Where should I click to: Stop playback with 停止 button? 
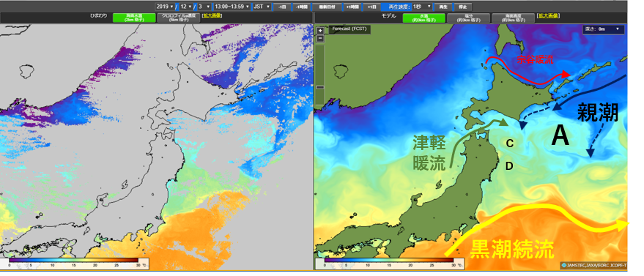462,7
